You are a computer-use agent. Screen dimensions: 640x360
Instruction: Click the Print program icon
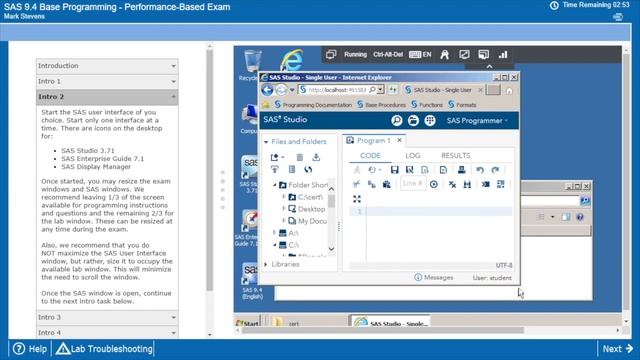[x=462, y=170]
